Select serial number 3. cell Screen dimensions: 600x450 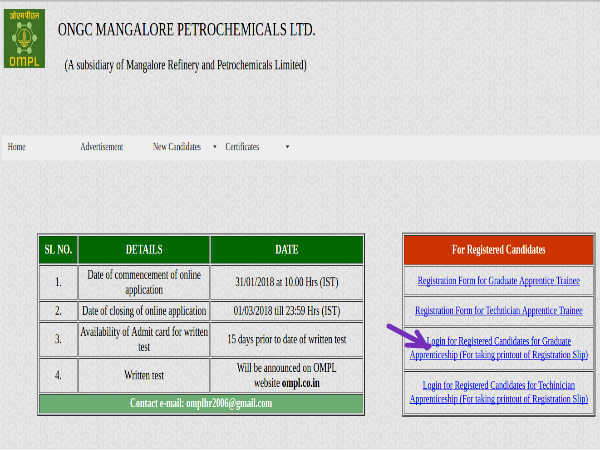(58, 339)
